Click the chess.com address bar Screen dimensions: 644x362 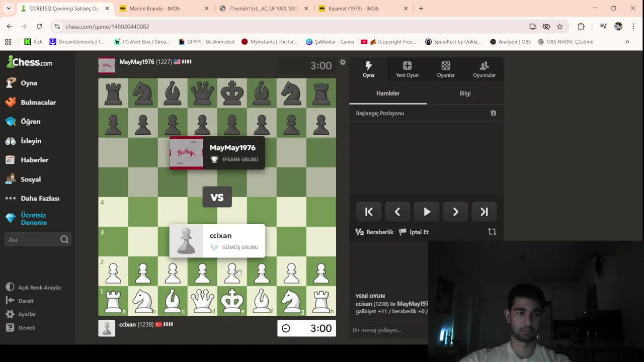(x=292, y=26)
